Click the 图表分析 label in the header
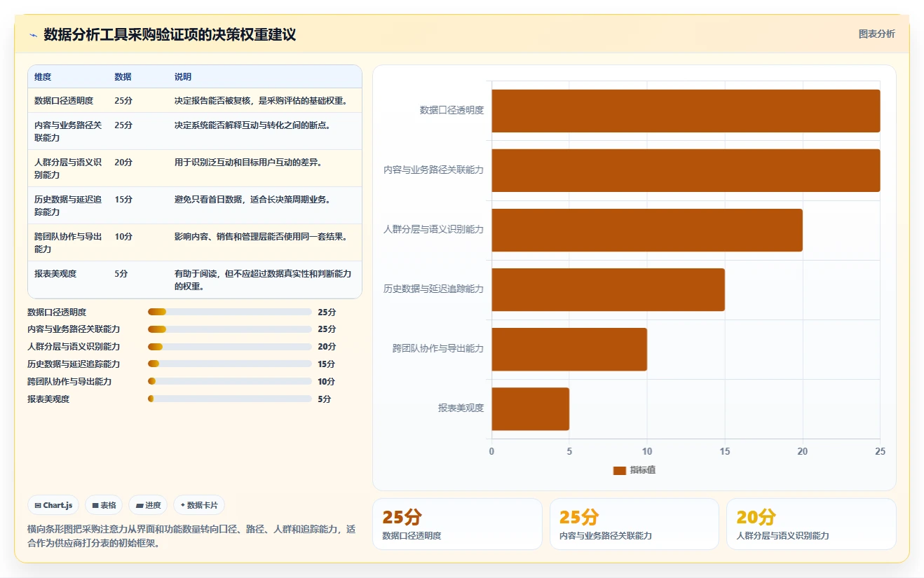Viewport: 924px width, 578px height. (x=876, y=34)
